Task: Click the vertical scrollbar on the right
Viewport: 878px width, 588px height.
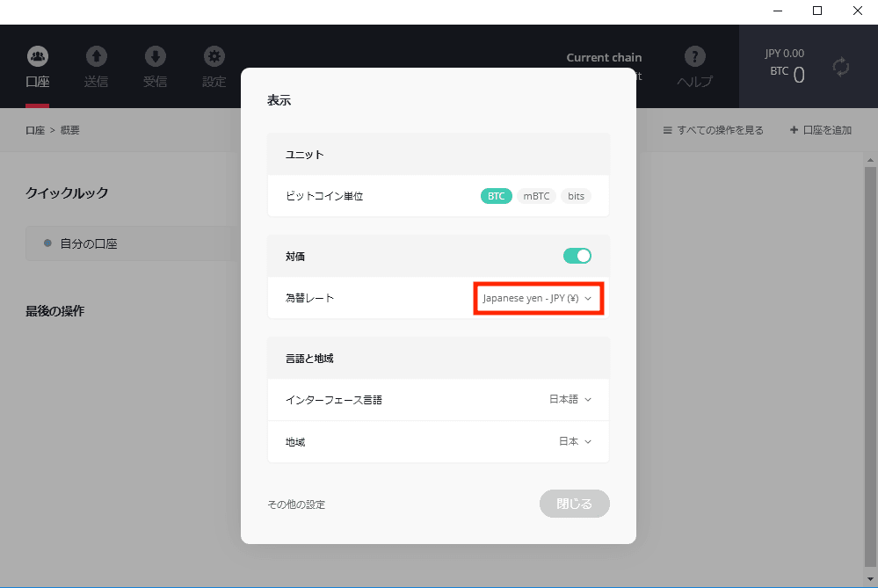Action: (870, 352)
